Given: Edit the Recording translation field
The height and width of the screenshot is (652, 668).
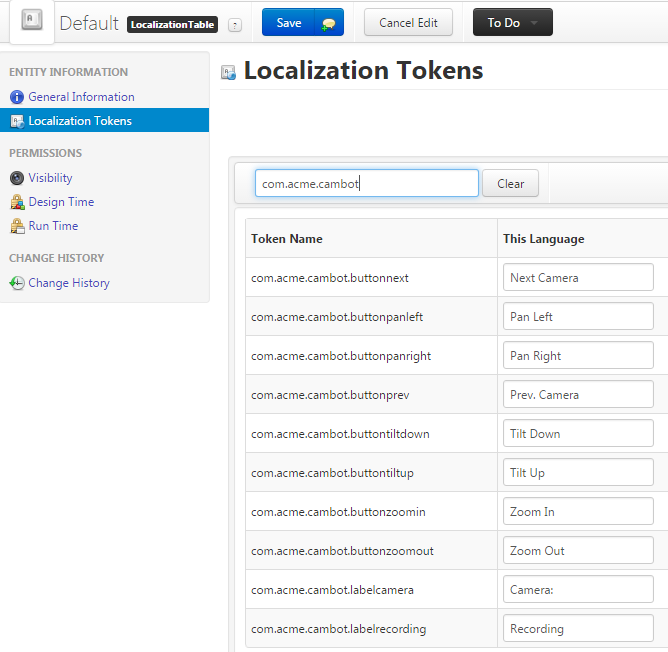Looking at the screenshot, I should [x=578, y=628].
